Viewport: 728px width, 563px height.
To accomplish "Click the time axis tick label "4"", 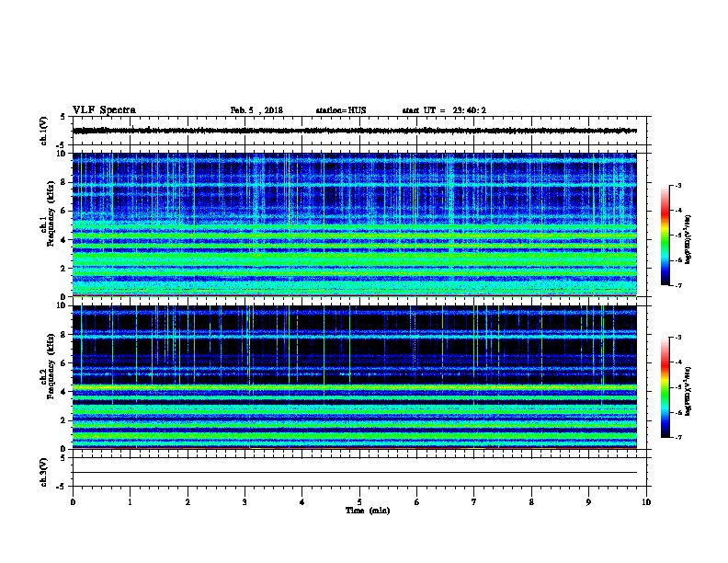I will [302, 502].
